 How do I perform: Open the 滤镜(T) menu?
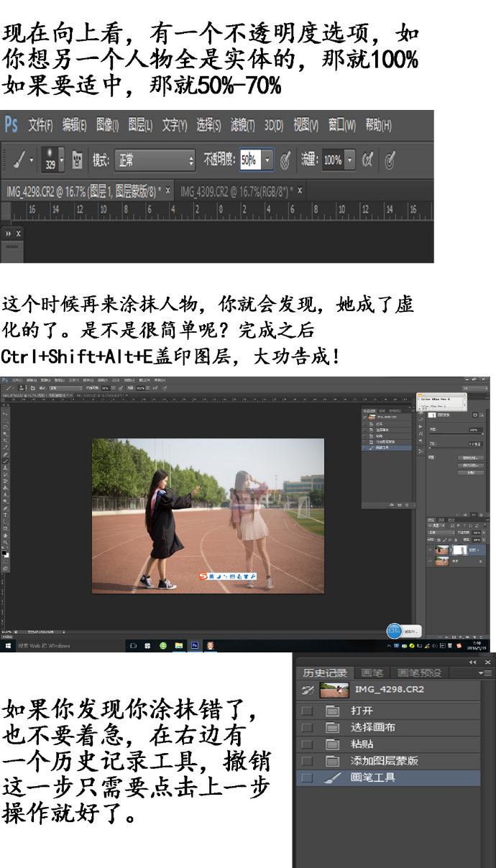[242, 125]
